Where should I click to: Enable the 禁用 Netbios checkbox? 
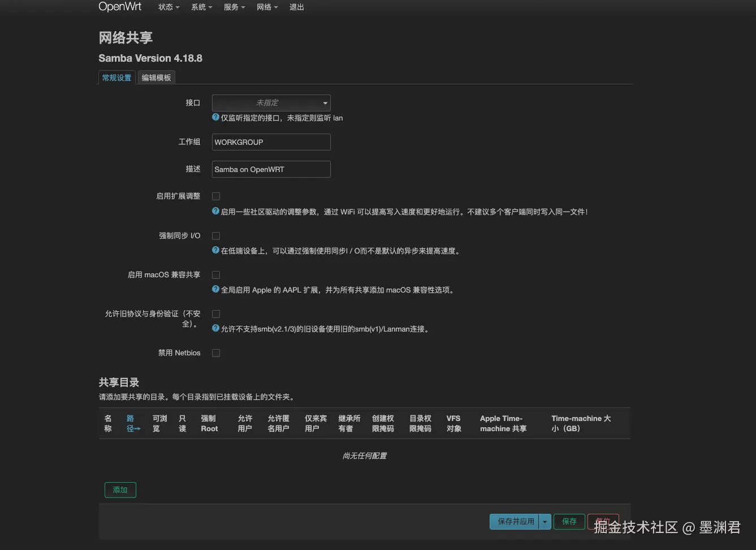point(216,353)
